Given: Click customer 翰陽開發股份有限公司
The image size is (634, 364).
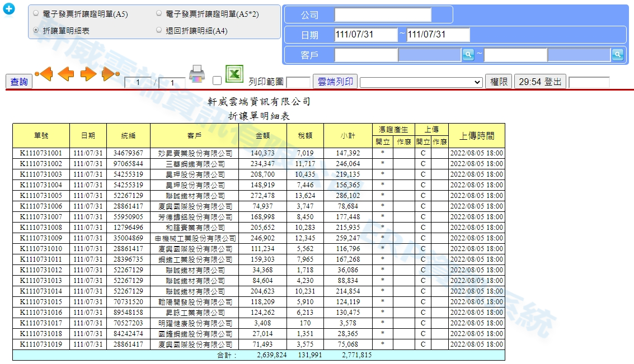Looking at the screenshot, I should (195, 302).
